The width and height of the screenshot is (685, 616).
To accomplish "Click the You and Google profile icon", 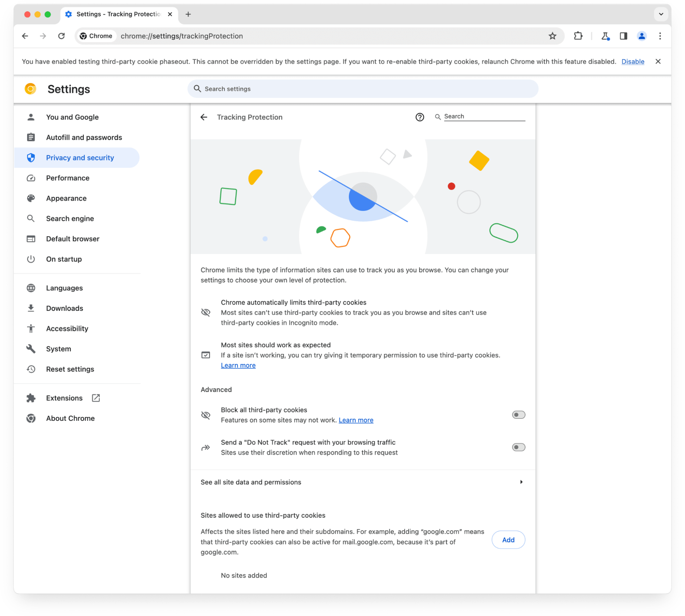I will 32,117.
